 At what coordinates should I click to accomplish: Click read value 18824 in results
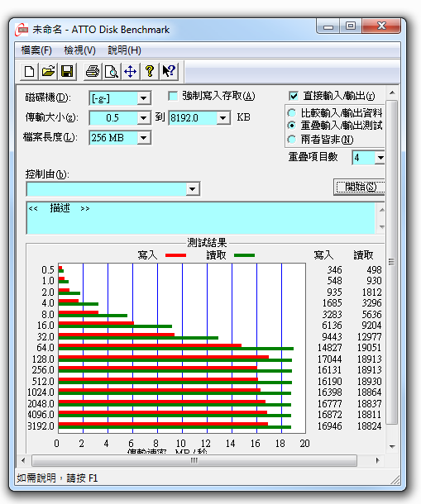(369, 426)
